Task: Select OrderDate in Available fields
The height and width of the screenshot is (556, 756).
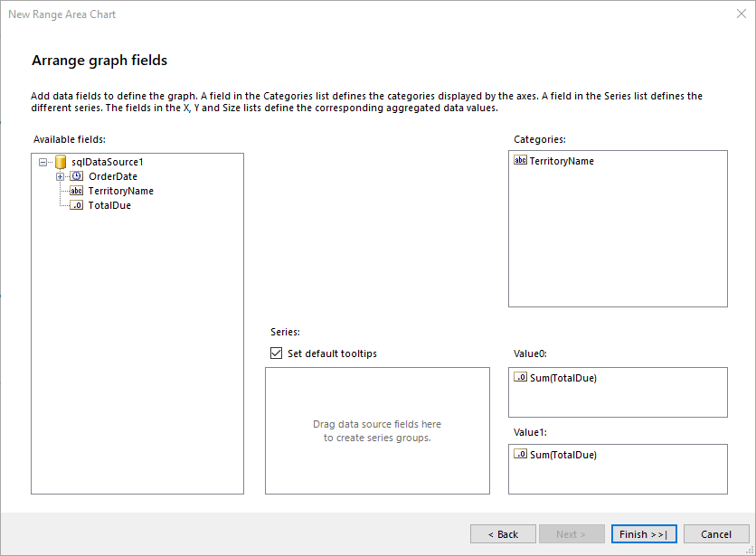Action: point(112,176)
